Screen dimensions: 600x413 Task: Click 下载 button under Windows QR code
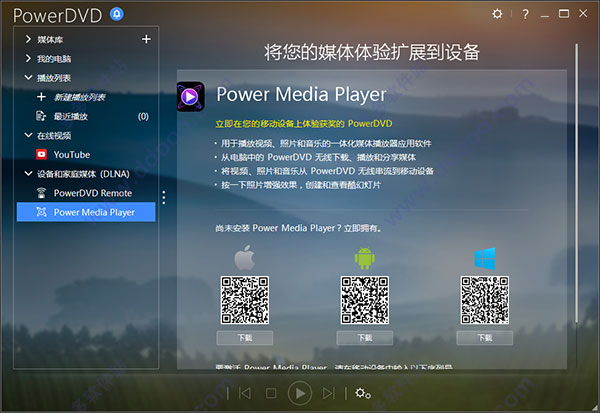484,338
